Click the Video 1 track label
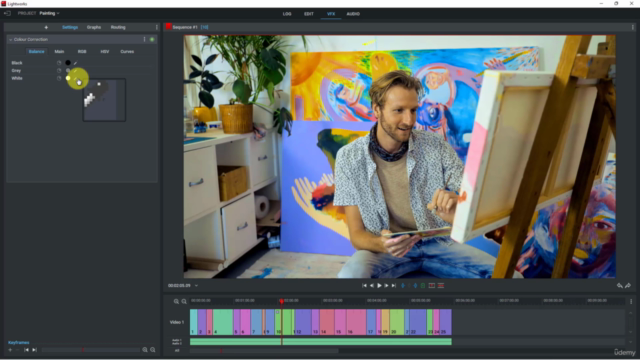Image resolution: width=640 pixels, height=360 pixels. [x=177, y=322]
